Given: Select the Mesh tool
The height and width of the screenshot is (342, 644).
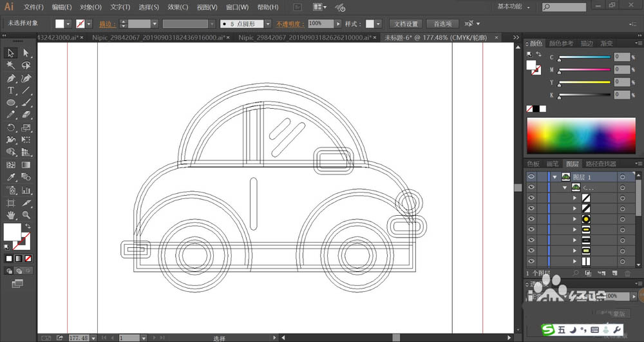Looking at the screenshot, I should 11,165.
